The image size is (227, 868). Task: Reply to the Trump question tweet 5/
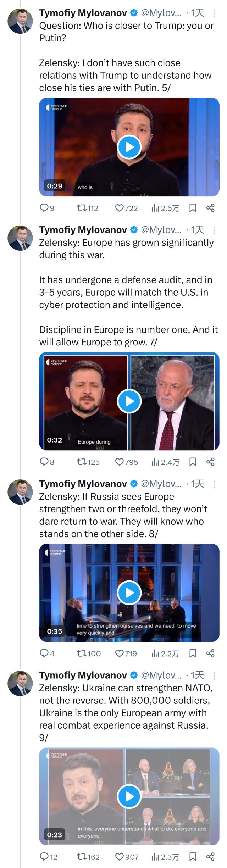(x=44, y=208)
